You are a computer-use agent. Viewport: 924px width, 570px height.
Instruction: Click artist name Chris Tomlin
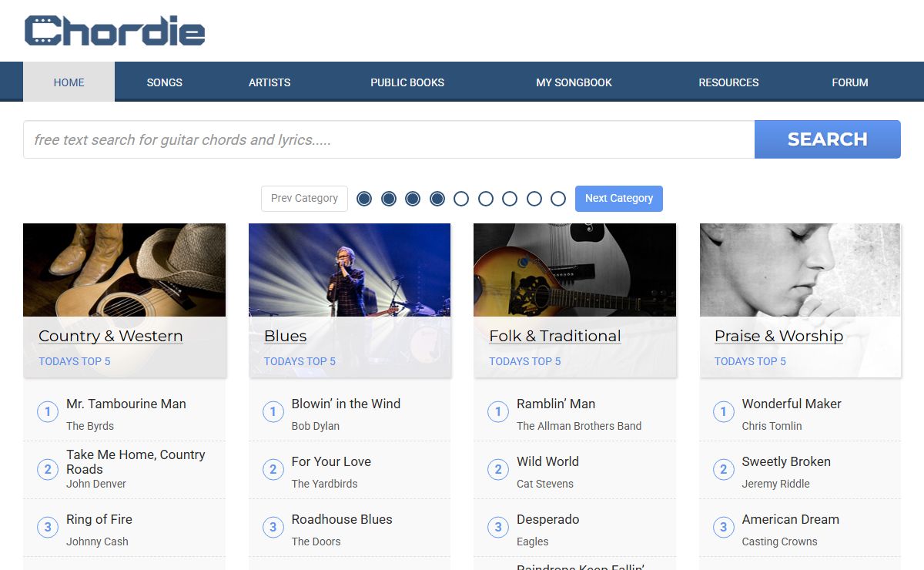pos(772,426)
